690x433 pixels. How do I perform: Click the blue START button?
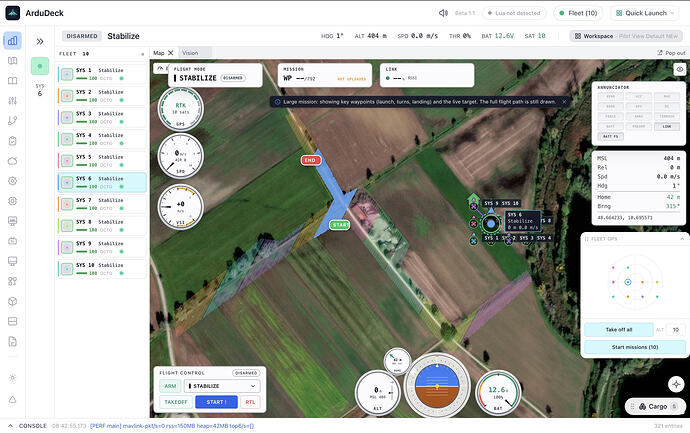pos(216,402)
